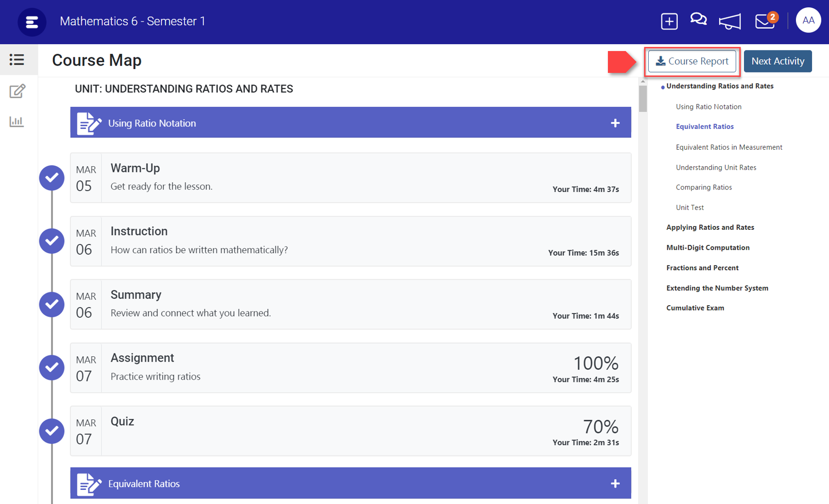
Task: Click the MAR 05 date on Warm-Up
Action: point(86,178)
